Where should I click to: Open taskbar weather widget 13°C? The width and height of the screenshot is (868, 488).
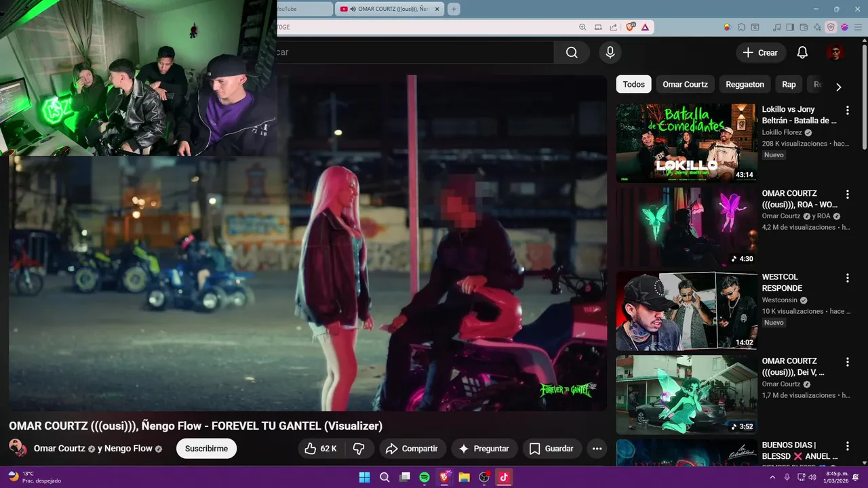click(34, 477)
